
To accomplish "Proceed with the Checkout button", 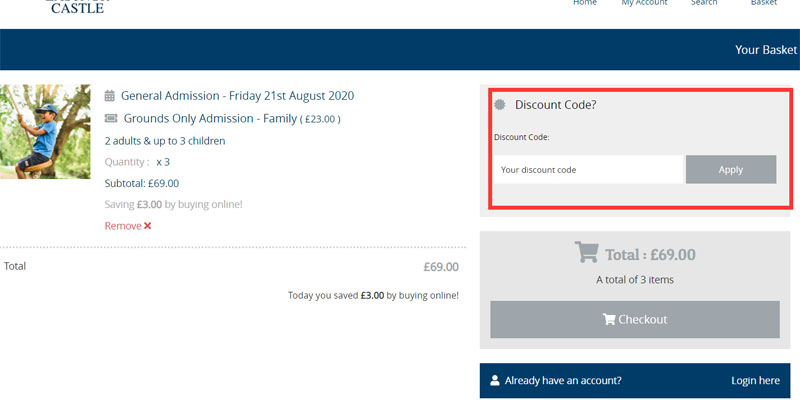I will [x=635, y=319].
